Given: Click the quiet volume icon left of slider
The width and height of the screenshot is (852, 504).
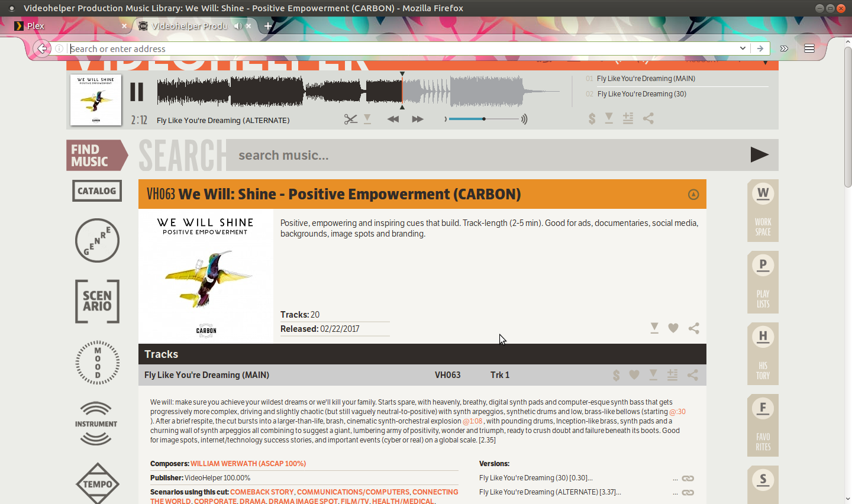Looking at the screenshot, I should [445, 119].
